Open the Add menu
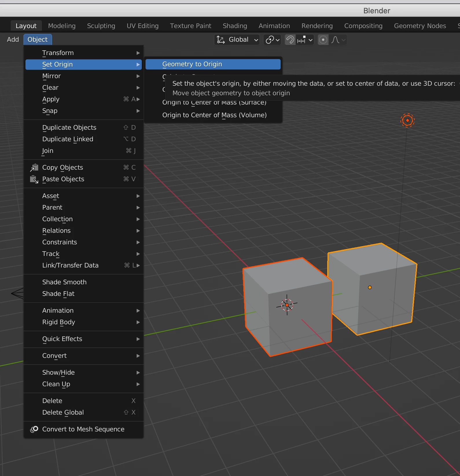The height and width of the screenshot is (476, 460). point(13,39)
